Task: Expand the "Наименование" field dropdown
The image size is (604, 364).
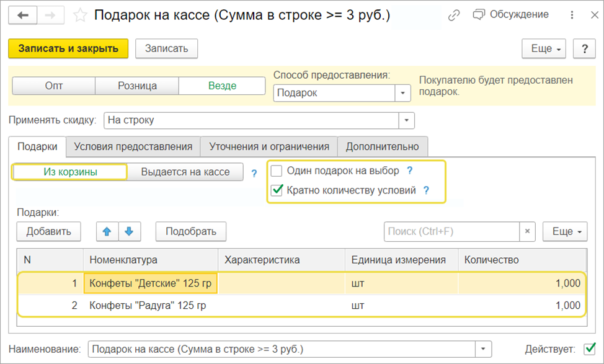Action: (484, 348)
